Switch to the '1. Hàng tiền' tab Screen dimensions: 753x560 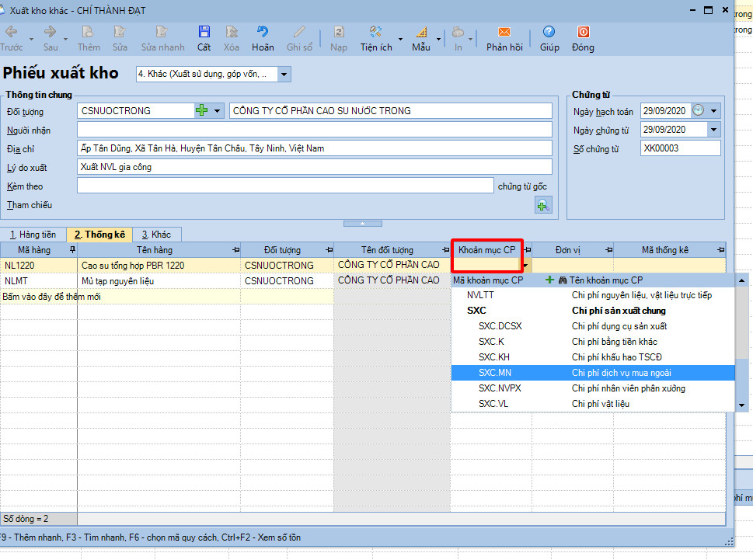pyautogui.click(x=33, y=235)
